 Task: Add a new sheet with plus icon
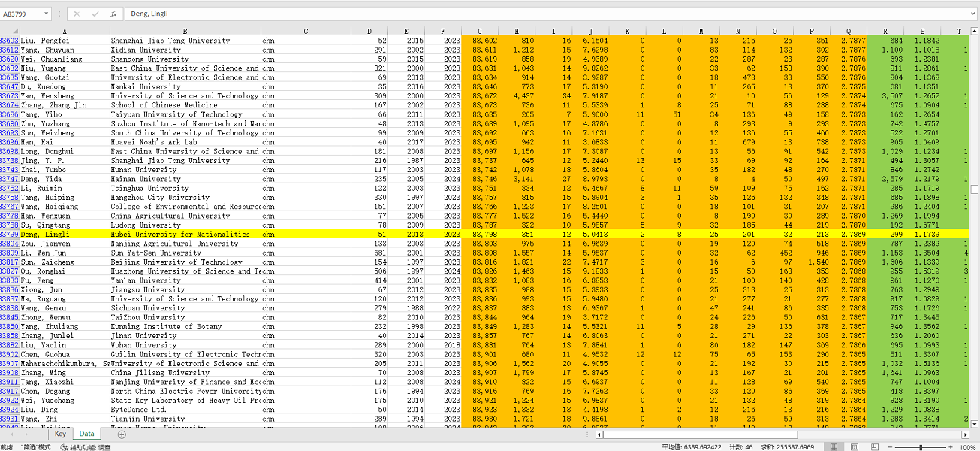[122, 434]
